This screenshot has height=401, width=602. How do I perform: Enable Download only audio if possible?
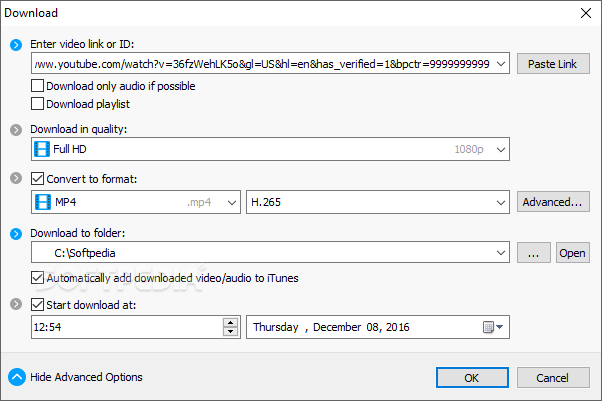[x=37, y=86]
